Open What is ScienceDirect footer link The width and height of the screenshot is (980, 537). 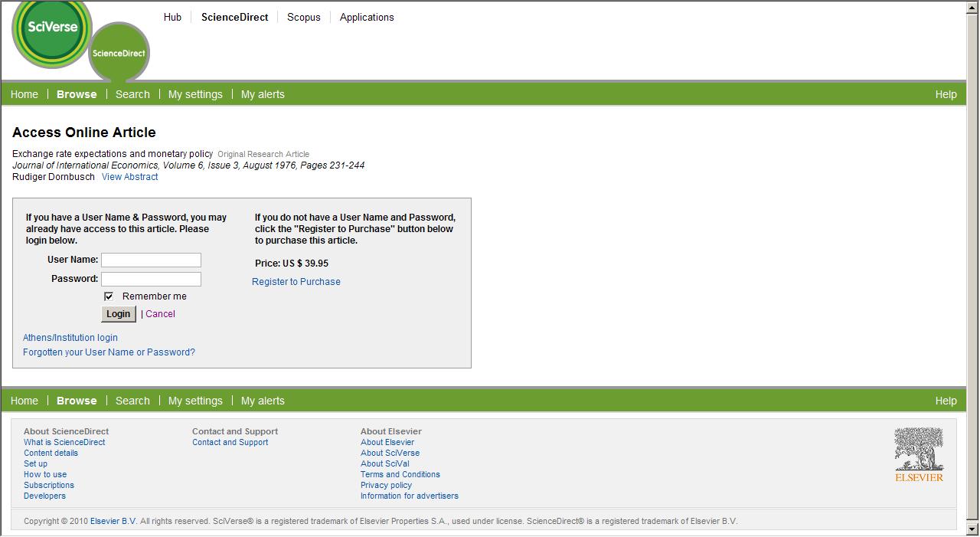click(64, 442)
